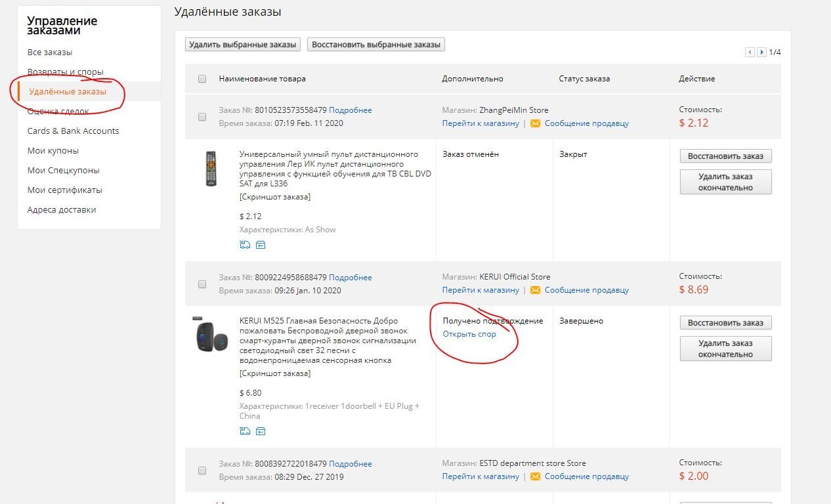The height and width of the screenshot is (504, 831).
Task: Click envelope icon for ZhangPeiMin Store message
Action: pos(535,123)
